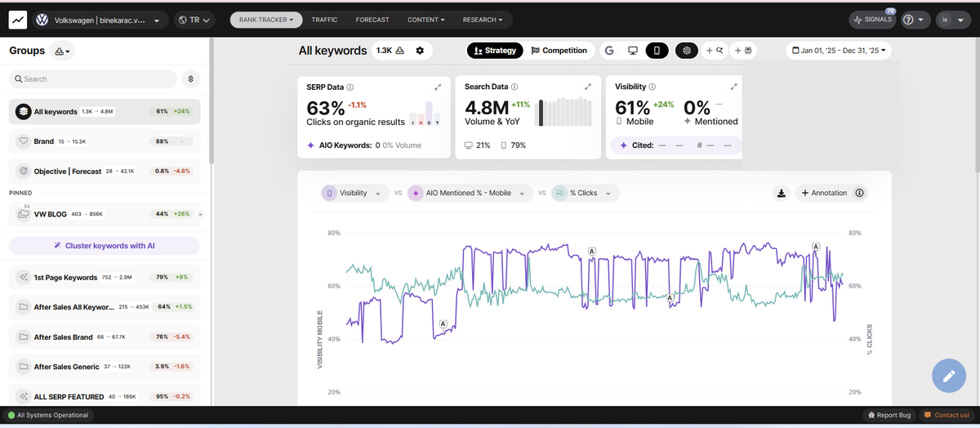980x428 pixels.
Task: Click the target icon of Objective group
Action: 24,171
